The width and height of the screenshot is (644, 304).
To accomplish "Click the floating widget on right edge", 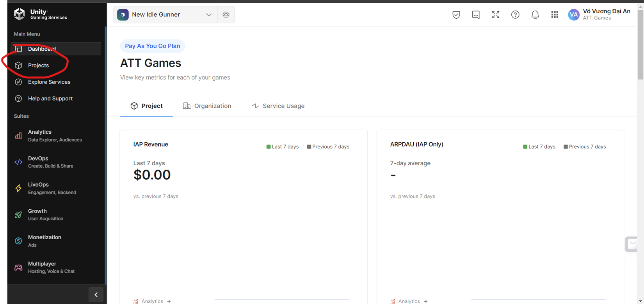I will [x=631, y=244].
